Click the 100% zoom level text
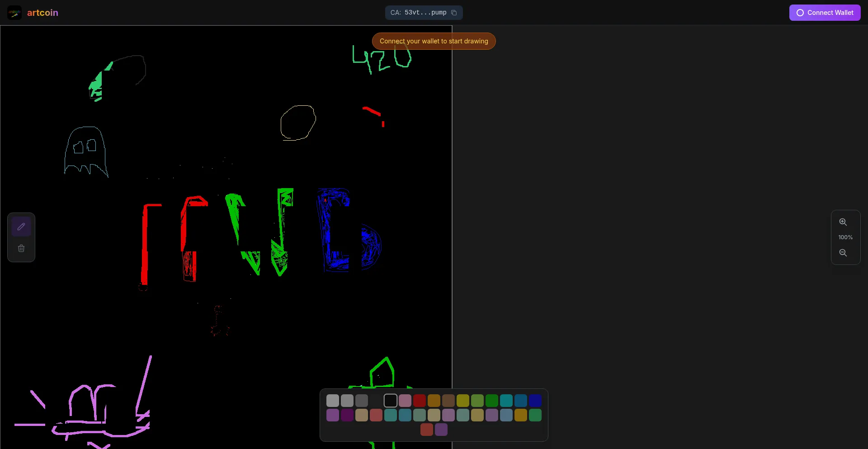 pyautogui.click(x=845, y=237)
